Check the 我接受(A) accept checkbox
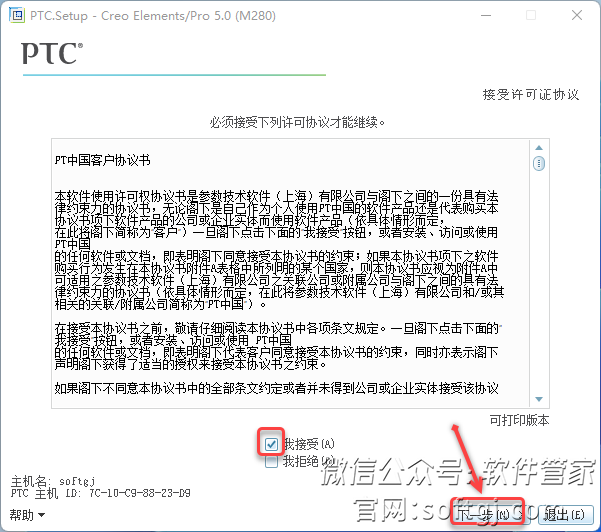 pos(271,444)
